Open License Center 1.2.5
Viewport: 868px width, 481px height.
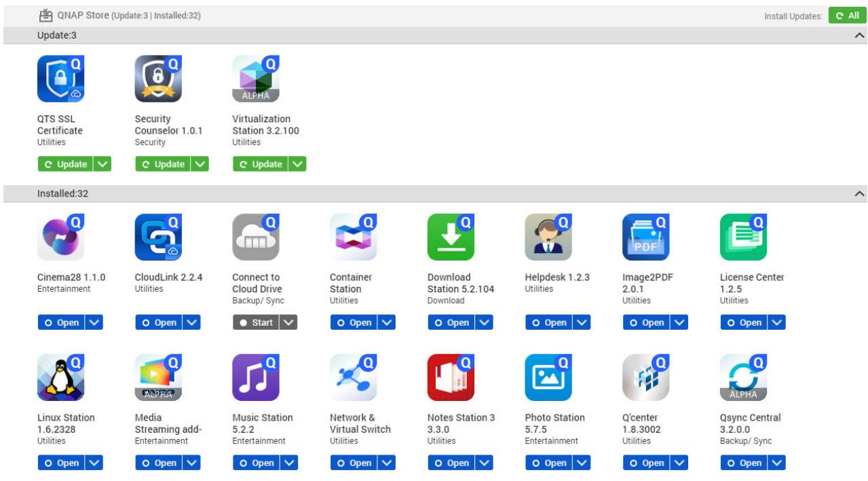tap(744, 323)
